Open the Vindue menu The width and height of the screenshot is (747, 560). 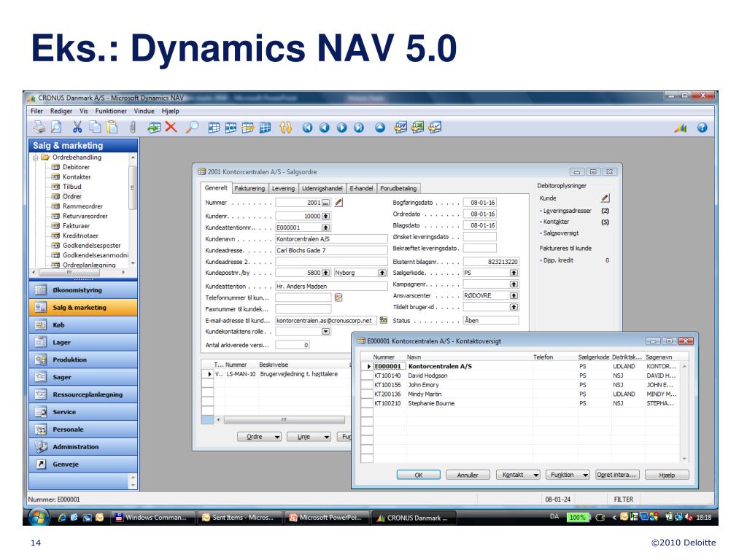144,111
